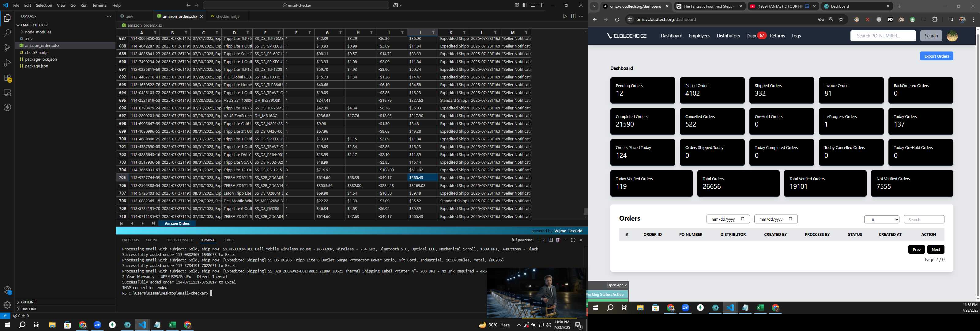Select the package.json file in Explorer

36,66
